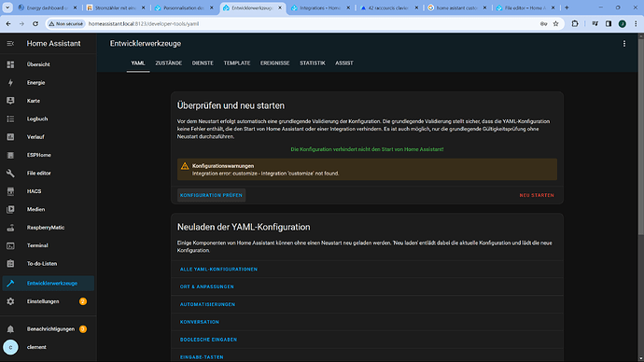Open the tab search dropdown arrow
The image size is (644, 362).
coord(7,7)
